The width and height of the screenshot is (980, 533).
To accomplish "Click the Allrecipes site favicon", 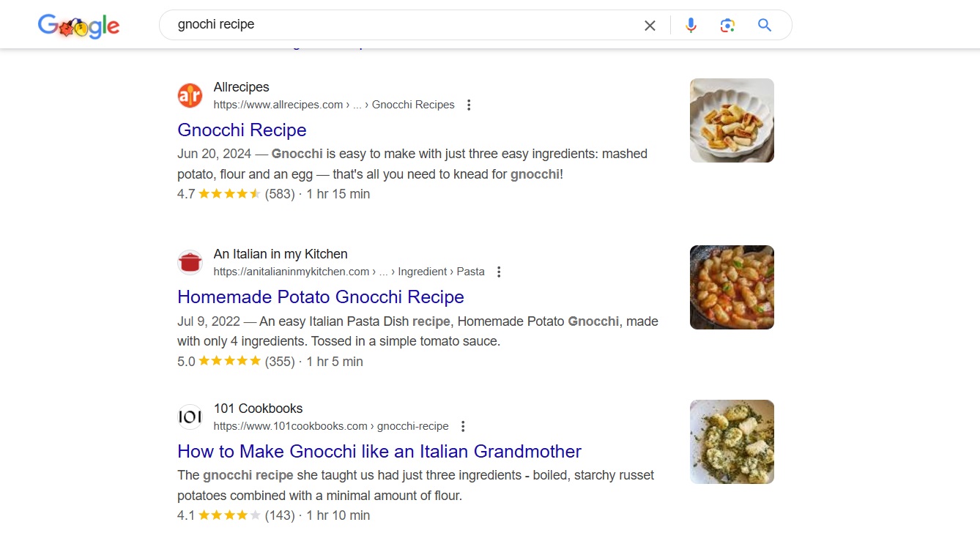I will pyautogui.click(x=190, y=95).
